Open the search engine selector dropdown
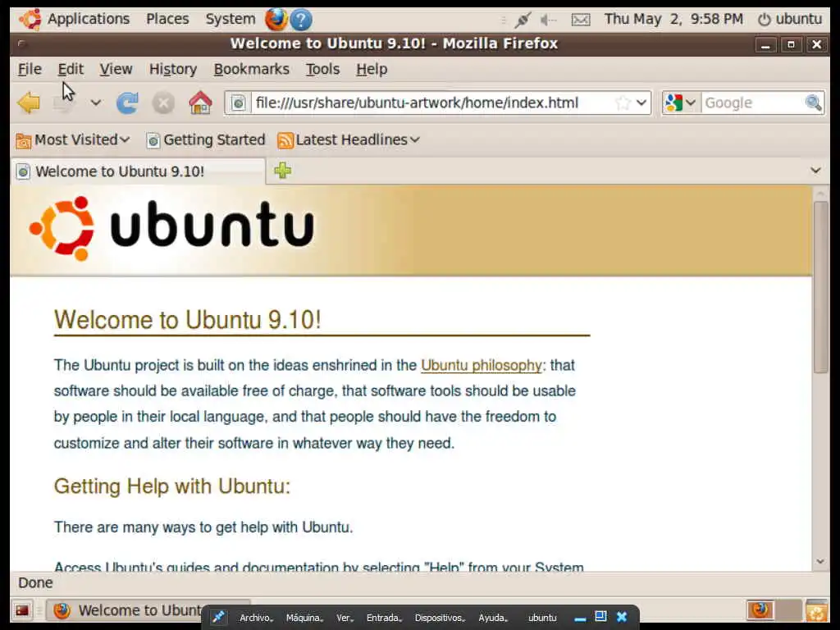840x630 pixels. pyautogui.click(x=681, y=103)
